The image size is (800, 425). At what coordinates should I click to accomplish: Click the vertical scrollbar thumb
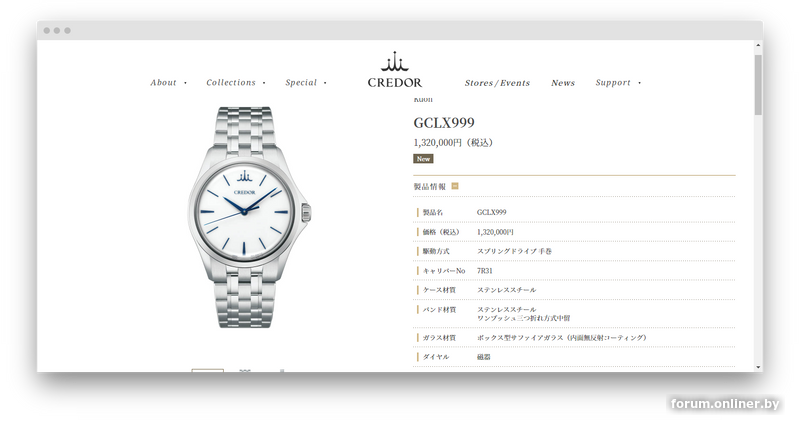point(758,85)
